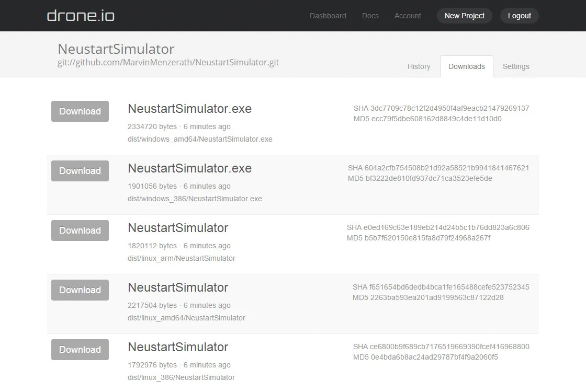Download the linux_amd64 NeustartSimulator build
The height and width of the screenshot is (392, 586).
(80, 290)
